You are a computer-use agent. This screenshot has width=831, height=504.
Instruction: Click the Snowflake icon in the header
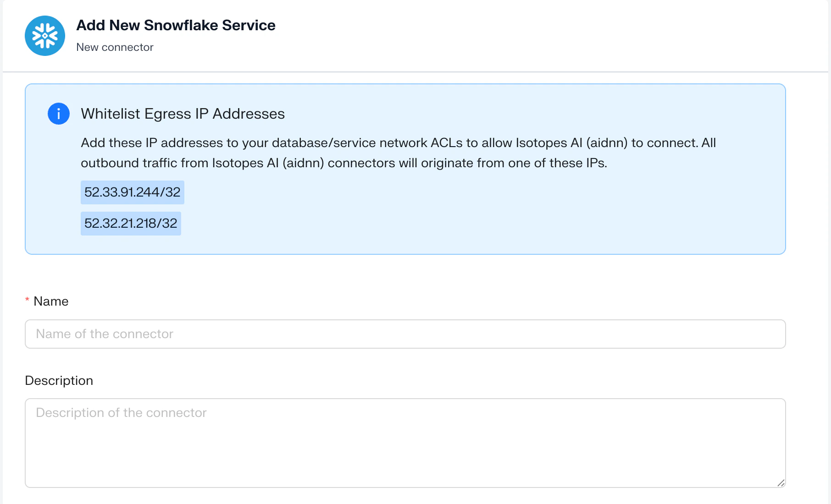(44, 36)
